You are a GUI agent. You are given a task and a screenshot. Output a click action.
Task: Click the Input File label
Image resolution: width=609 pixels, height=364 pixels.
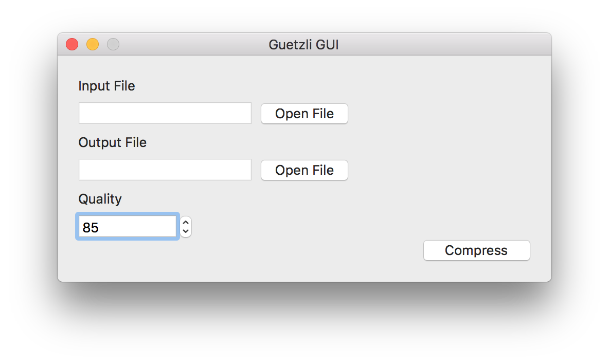pos(107,86)
